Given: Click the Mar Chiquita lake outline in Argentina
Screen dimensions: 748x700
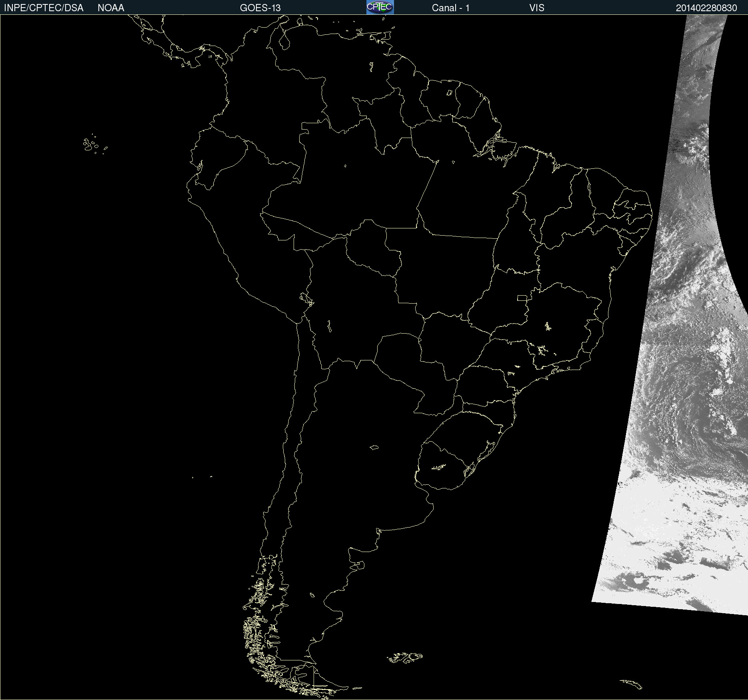Looking at the screenshot, I should coord(374,447).
